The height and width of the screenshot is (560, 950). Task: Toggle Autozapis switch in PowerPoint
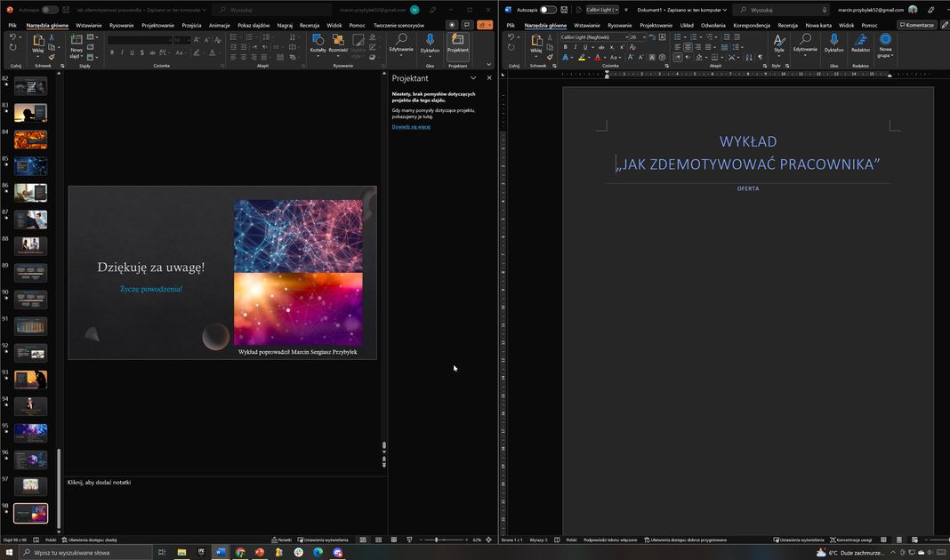(50, 10)
